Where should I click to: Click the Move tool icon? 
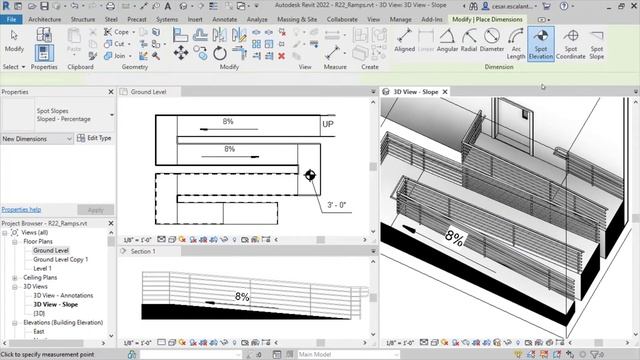click(x=181, y=53)
